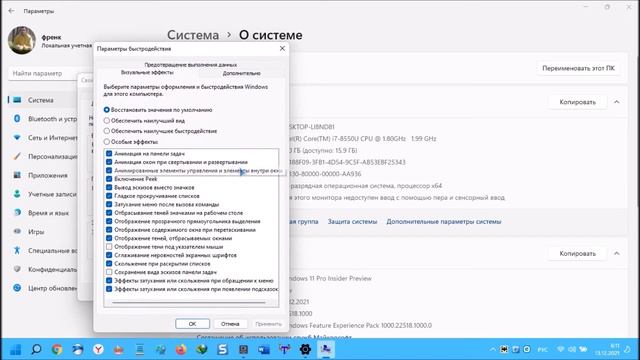The image size is (640, 360).
Task: Click horizontal scrollbar in effects list
Action: coord(189,302)
